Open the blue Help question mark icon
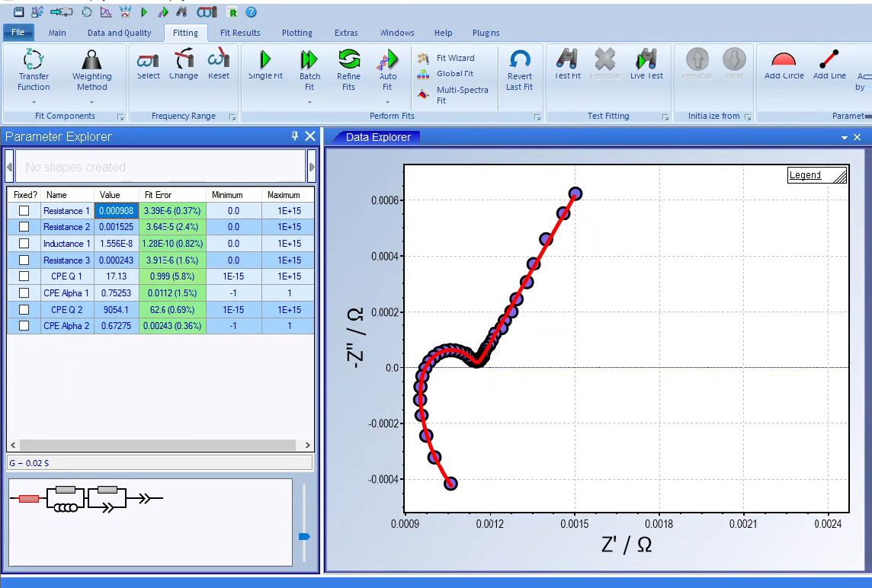 (251, 11)
